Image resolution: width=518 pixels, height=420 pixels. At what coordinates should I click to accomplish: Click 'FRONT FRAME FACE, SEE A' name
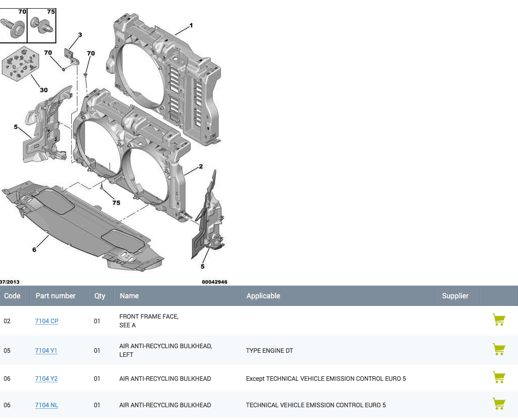click(x=149, y=321)
